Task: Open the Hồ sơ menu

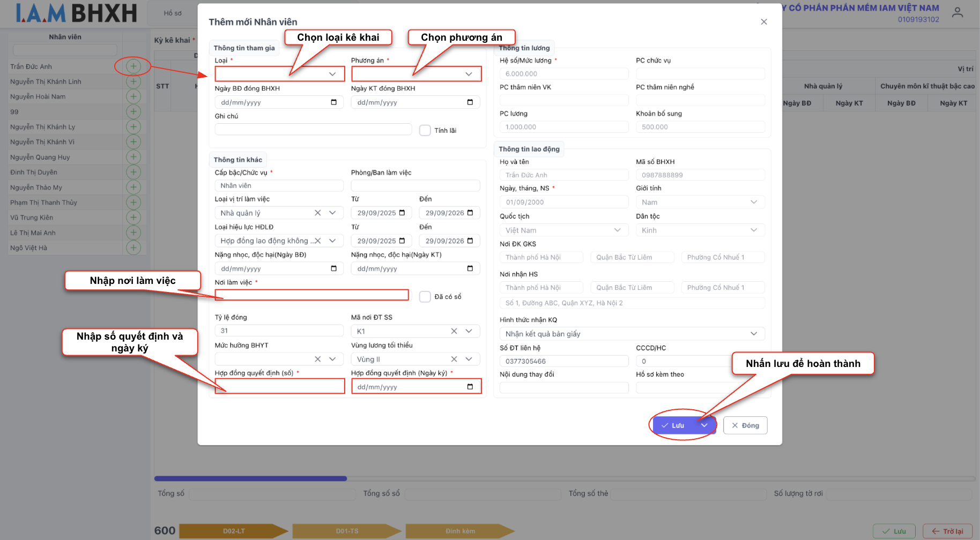Action: [173, 13]
